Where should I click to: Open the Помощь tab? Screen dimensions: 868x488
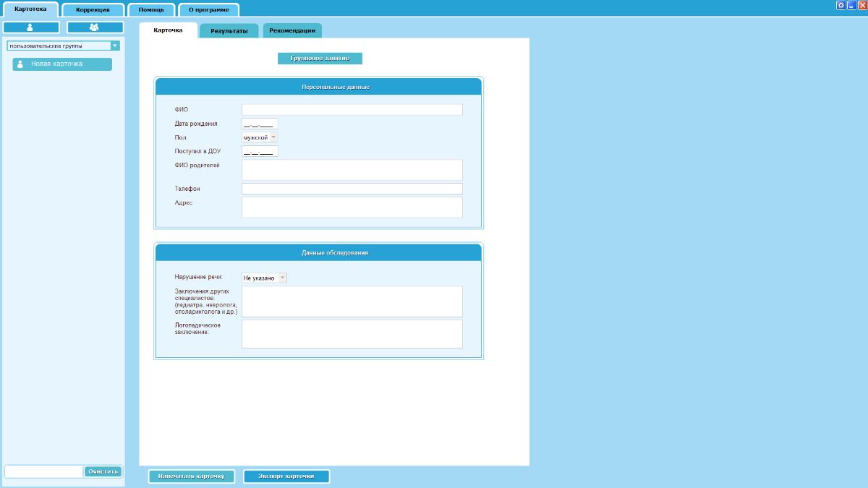click(151, 10)
